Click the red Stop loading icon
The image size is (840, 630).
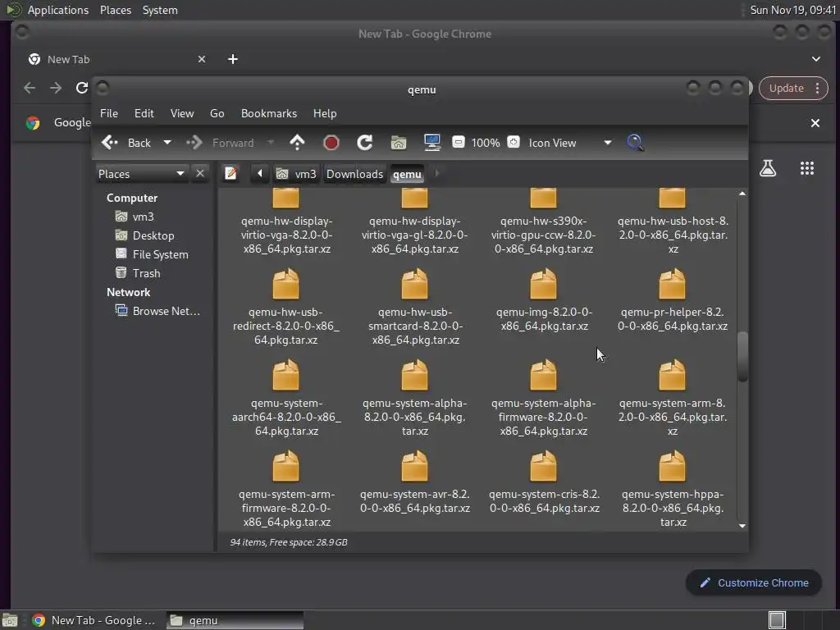331,143
